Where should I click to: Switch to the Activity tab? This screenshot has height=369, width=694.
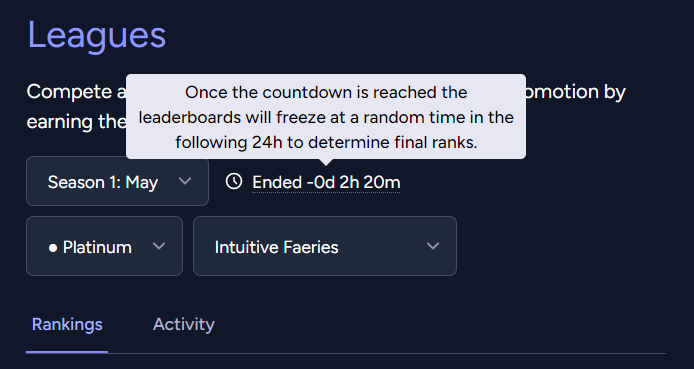[x=184, y=325]
